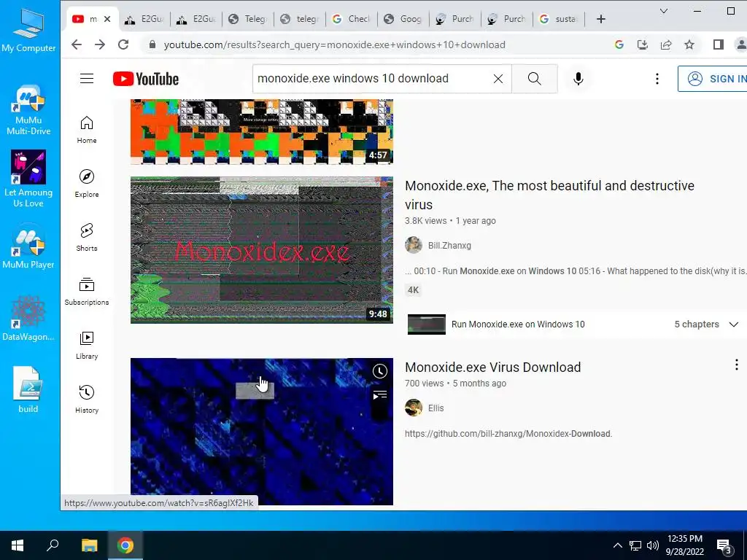Open Shorts in the sidebar
747x560 pixels.
87,237
